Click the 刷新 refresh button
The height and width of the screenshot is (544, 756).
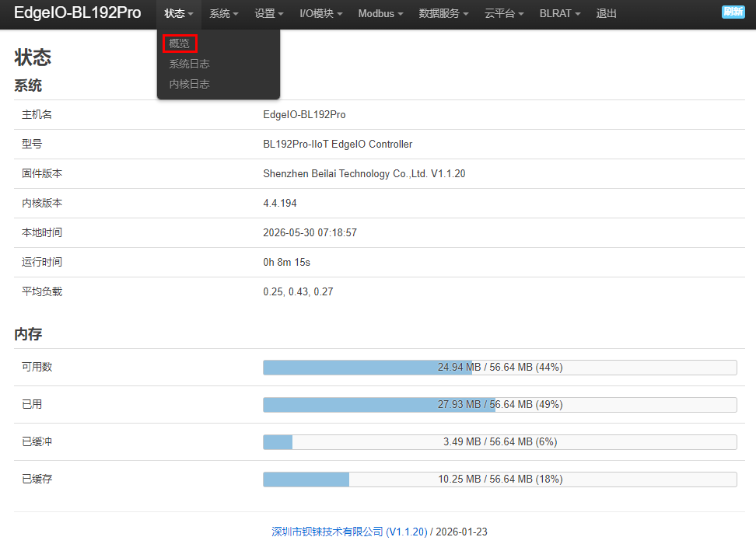[733, 12]
